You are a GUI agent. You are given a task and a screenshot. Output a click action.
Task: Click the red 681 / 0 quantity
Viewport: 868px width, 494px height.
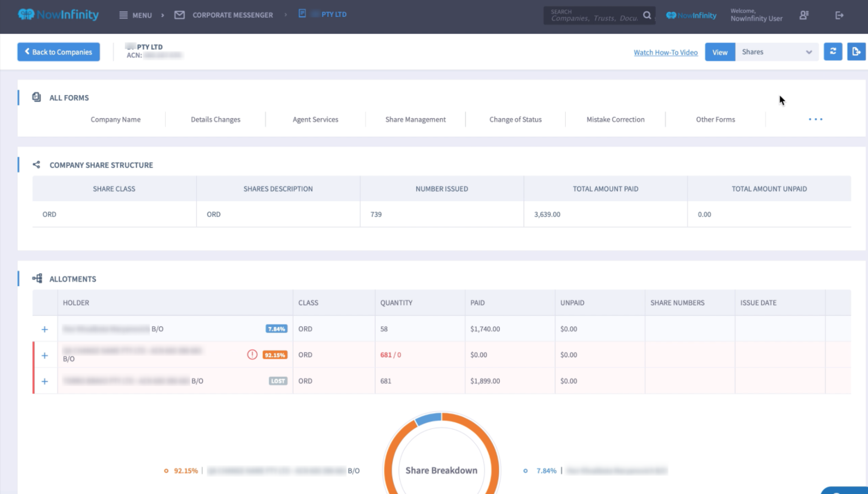pos(391,355)
